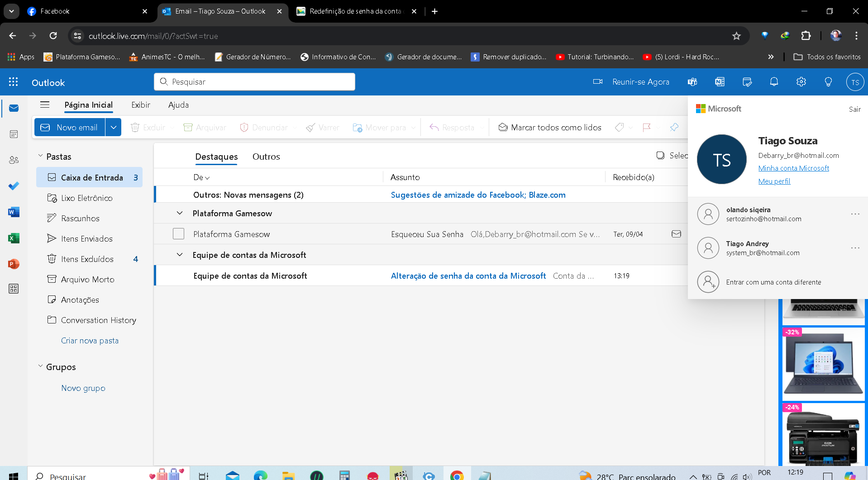Collapse the Pastas folder section
868x480 pixels.
40,156
